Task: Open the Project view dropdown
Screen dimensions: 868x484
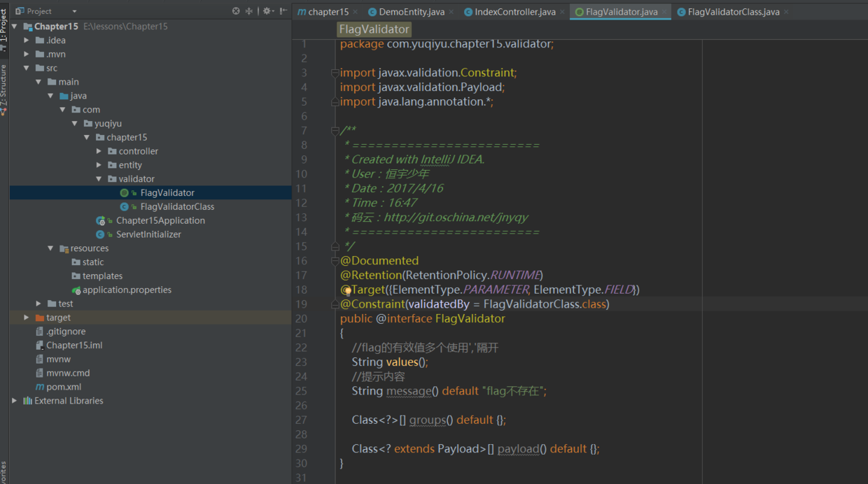Action: pos(74,11)
